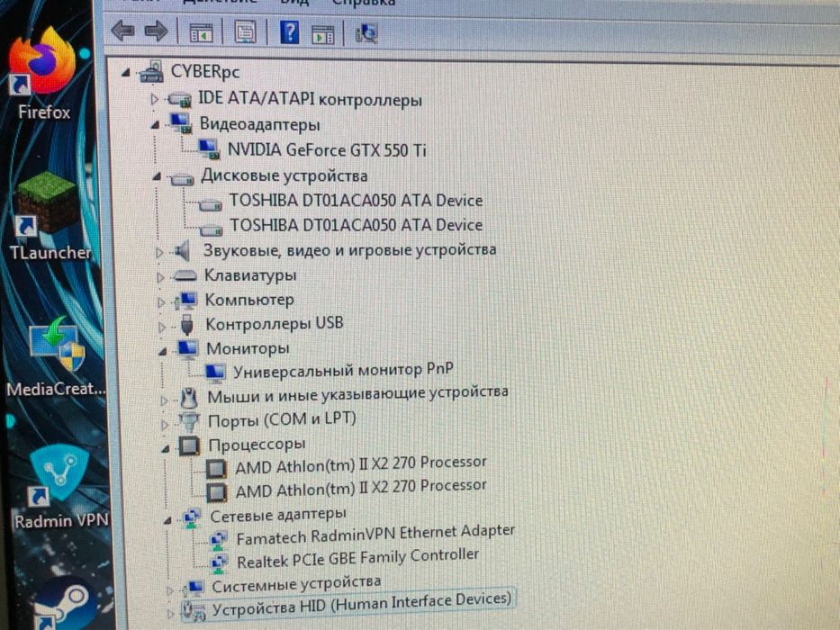Select the IDE ATA/ATAPI контроллеры icon

tap(179, 99)
